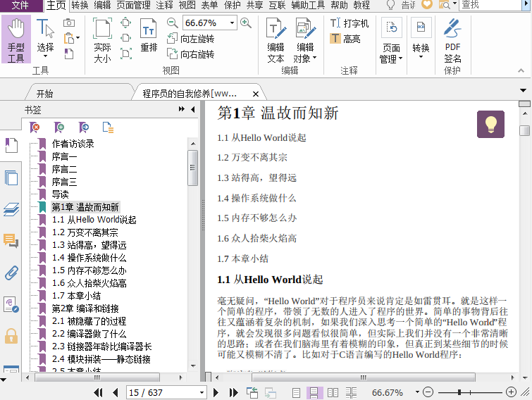Jump to bookmark 1.4 操作系统做什么
532x400 pixels.
[x=89, y=258]
